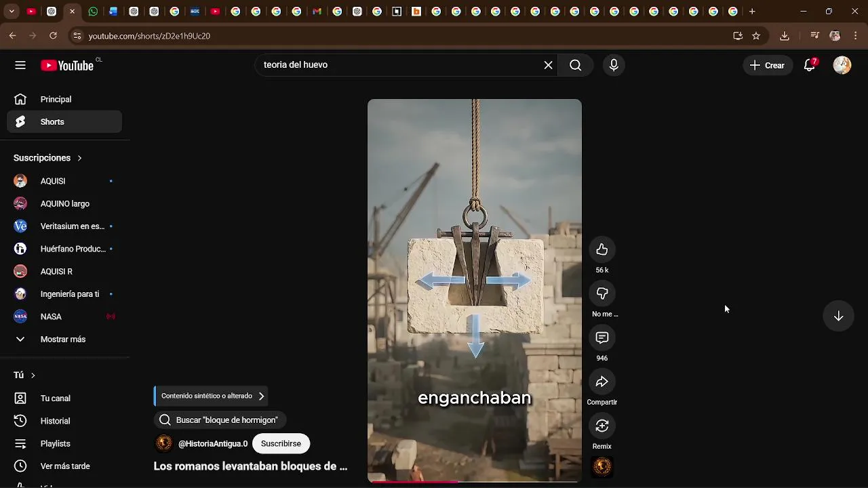Expand the Tú section

24,375
